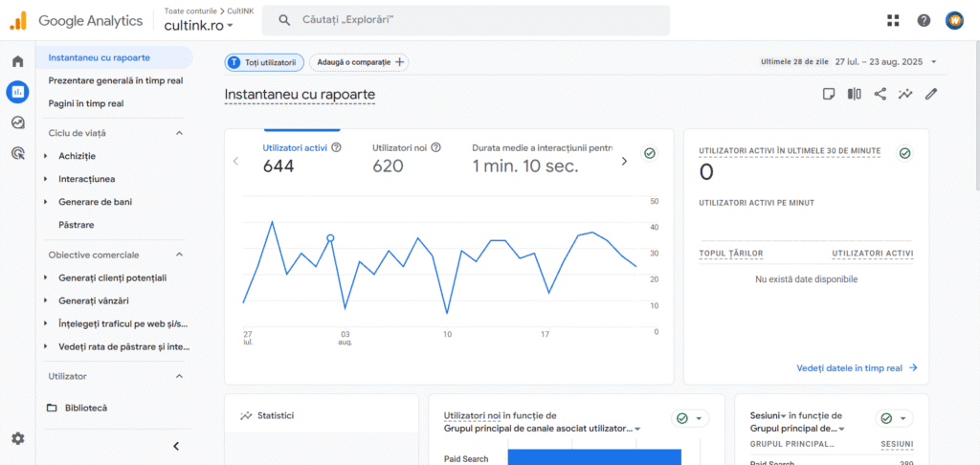Expand the Achiziție tree item
Image resolution: width=980 pixels, height=465 pixels.
tap(46, 156)
